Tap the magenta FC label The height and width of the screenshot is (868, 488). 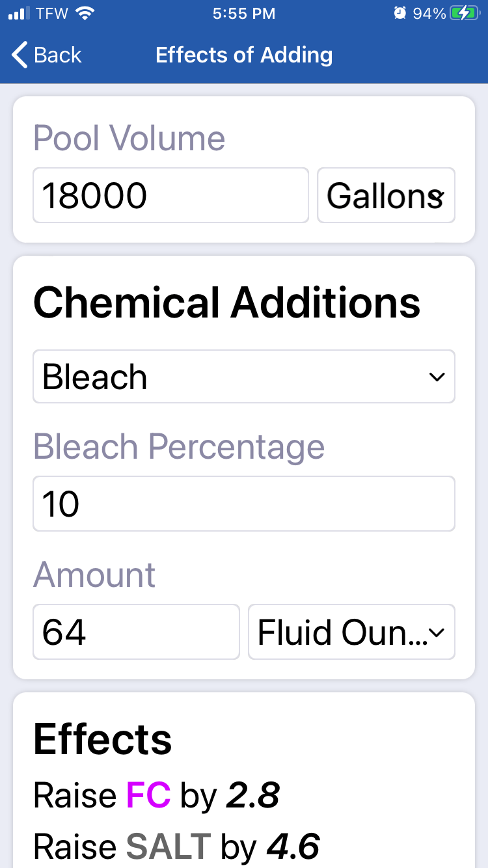[x=148, y=794]
